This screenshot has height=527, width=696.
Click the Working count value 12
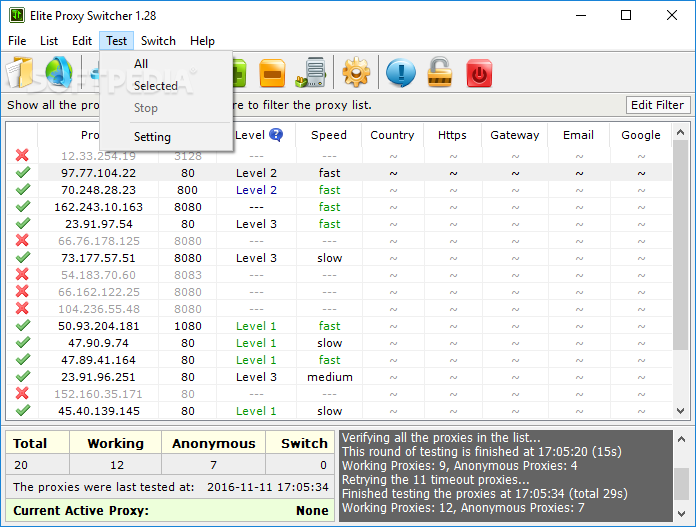pyautogui.click(x=117, y=465)
